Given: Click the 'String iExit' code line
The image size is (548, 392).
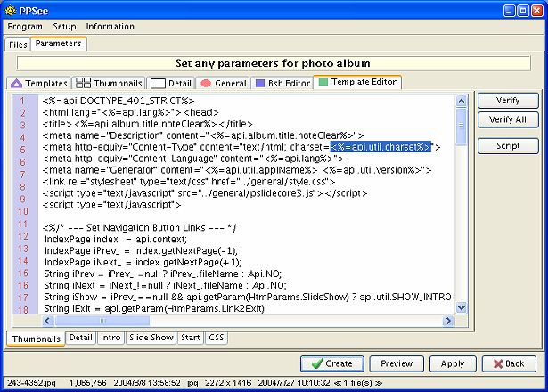Looking at the screenshot, I should [x=154, y=308].
